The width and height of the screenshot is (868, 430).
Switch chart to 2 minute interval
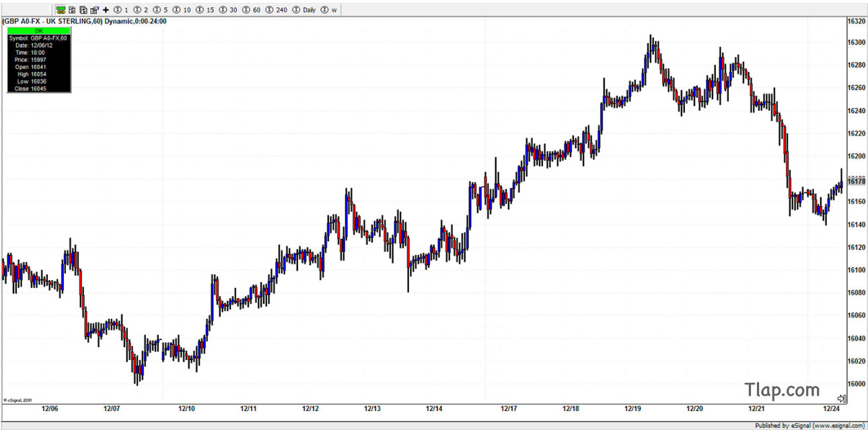pos(141,10)
